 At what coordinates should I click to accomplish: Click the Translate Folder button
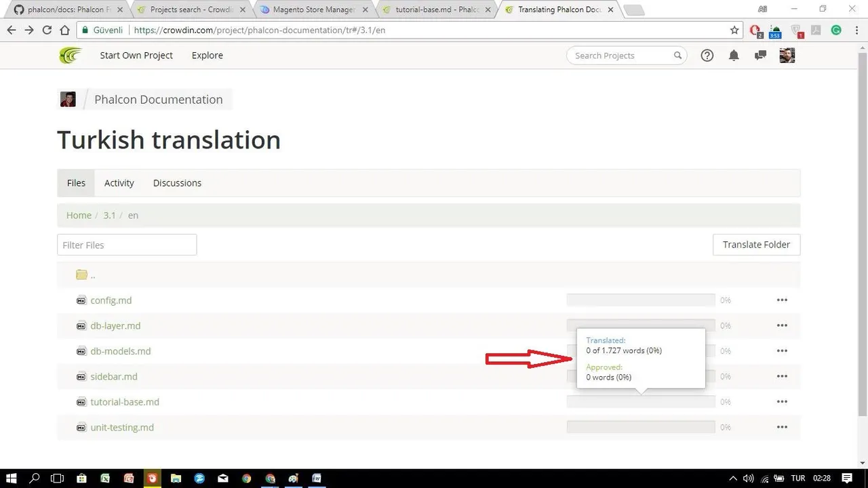(x=756, y=245)
